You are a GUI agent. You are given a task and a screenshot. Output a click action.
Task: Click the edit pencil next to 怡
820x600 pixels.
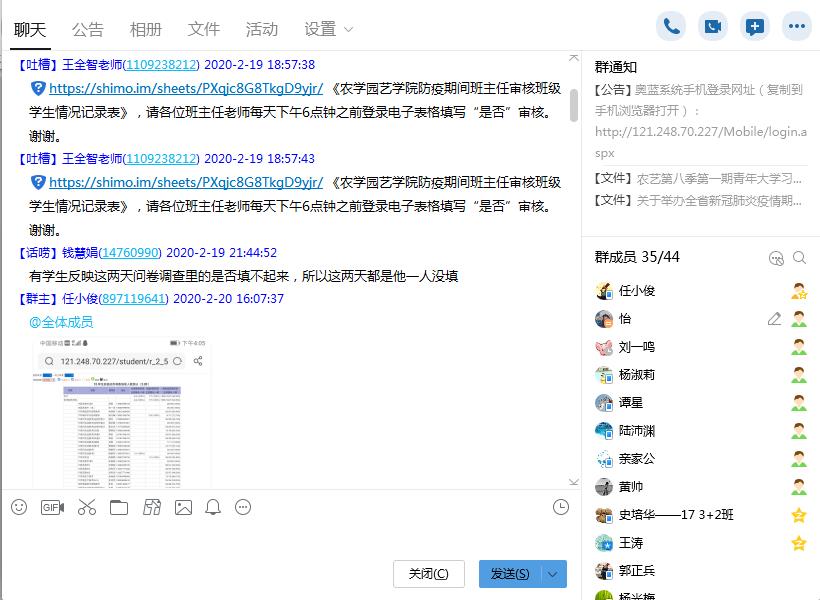pos(774,319)
